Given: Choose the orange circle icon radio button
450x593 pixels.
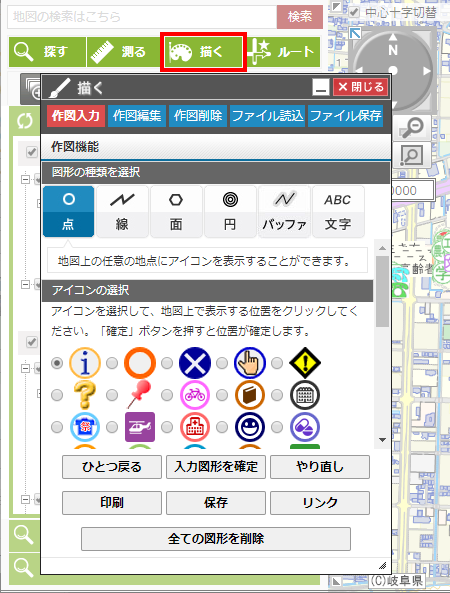Looking at the screenshot, I should point(112,363).
